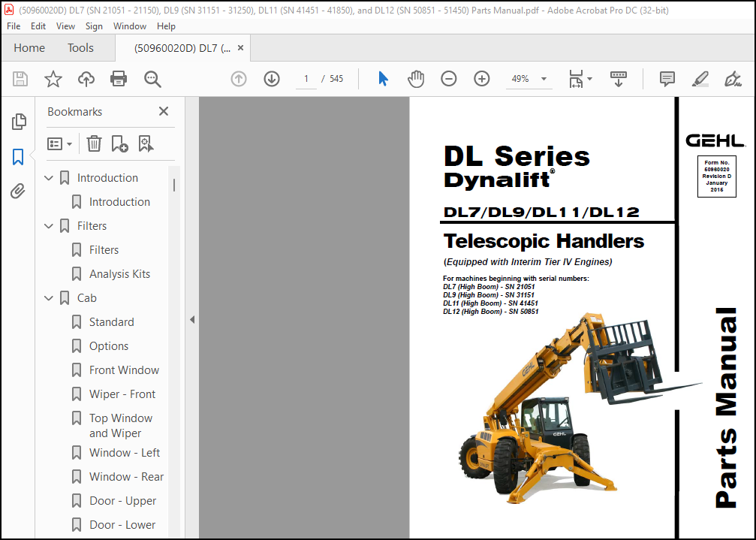Open the Analysis Kits bookmark
Viewport: 756px width, 540px height.
click(x=119, y=274)
